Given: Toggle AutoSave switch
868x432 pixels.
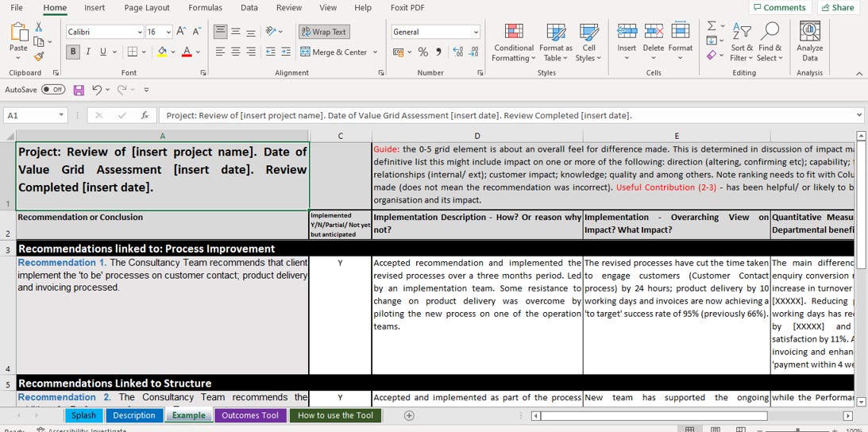Looking at the screenshot, I should click(x=53, y=90).
